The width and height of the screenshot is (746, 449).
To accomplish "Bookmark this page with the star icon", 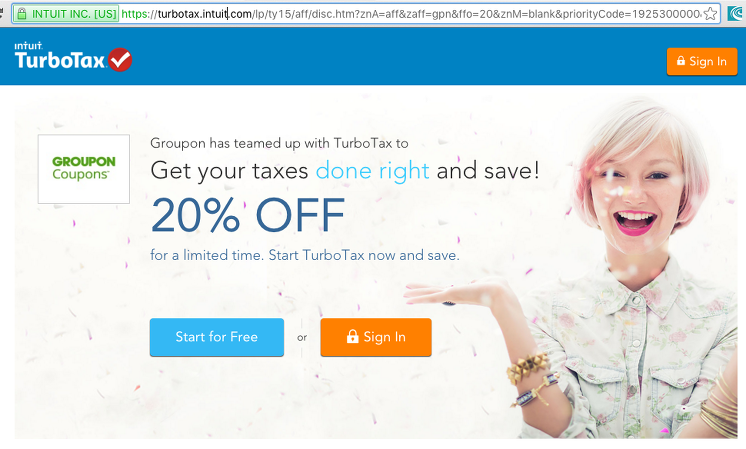I will (x=710, y=14).
